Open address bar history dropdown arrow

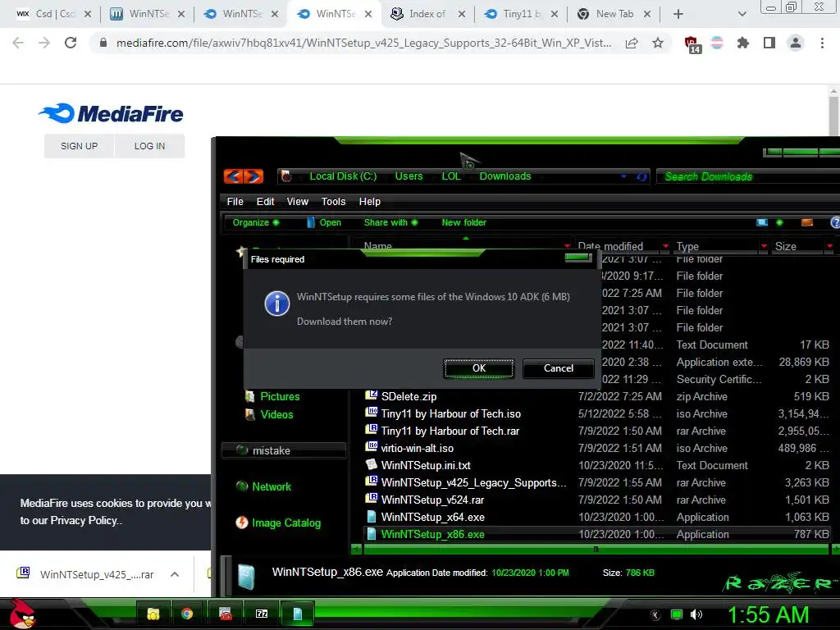623,176
